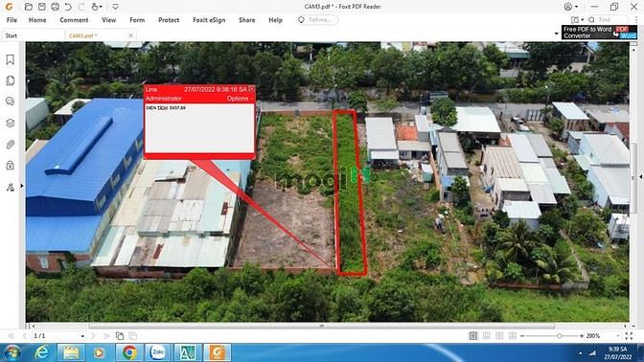The image size is (644, 362).
Task: Open the Comment ribbon tab
Action: point(74,20)
